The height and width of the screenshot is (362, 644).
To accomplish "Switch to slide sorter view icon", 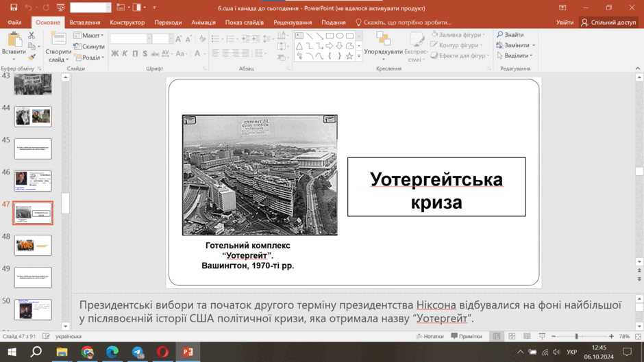I will [512, 336].
